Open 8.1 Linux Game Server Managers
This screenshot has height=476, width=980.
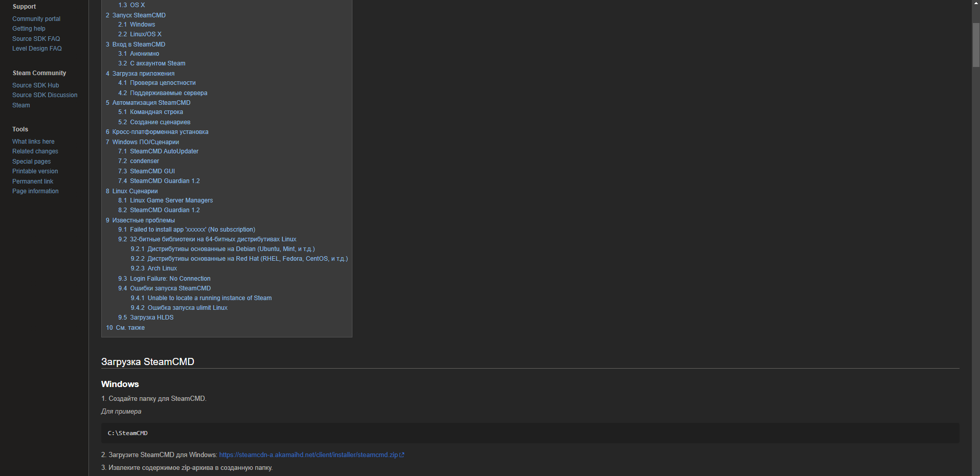click(166, 200)
